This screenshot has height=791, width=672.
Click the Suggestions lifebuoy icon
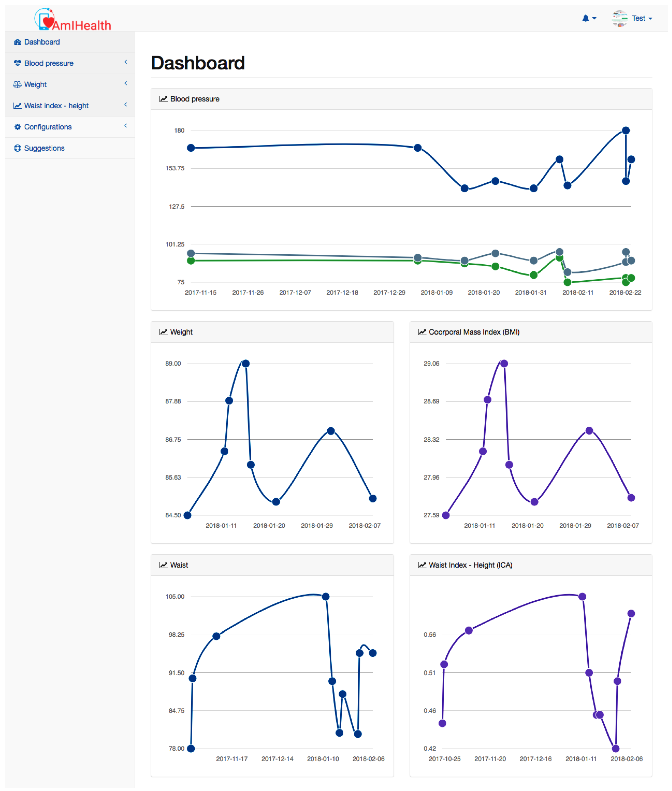pyautogui.click(x=18, y=148)
